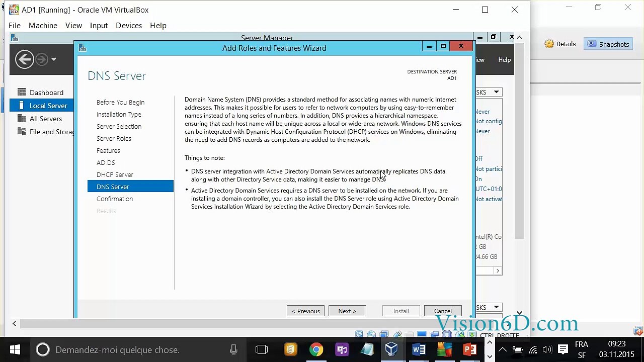This screenshot has height=362, width=644.
Task: Show hidden system tray icons
Action: [x=503, y=350]
